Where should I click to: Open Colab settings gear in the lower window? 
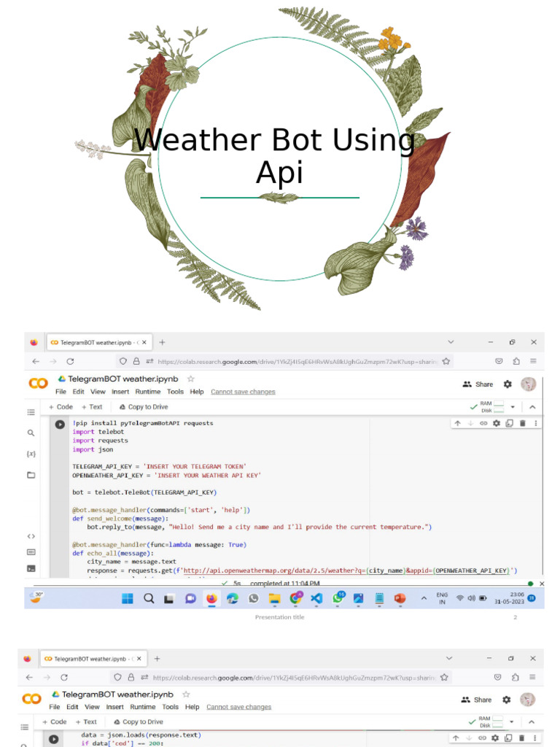click(506, 700)
